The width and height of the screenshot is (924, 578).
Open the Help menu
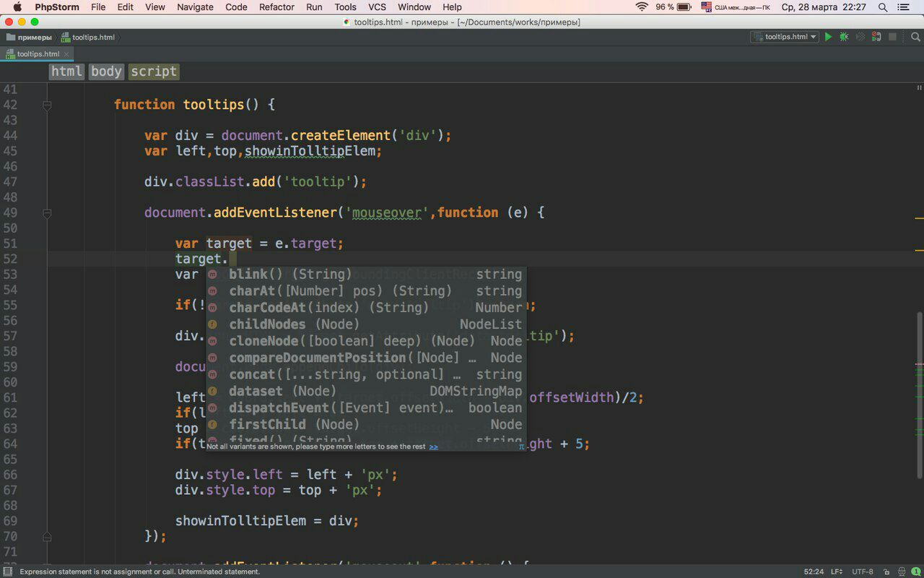coord(453,7)
